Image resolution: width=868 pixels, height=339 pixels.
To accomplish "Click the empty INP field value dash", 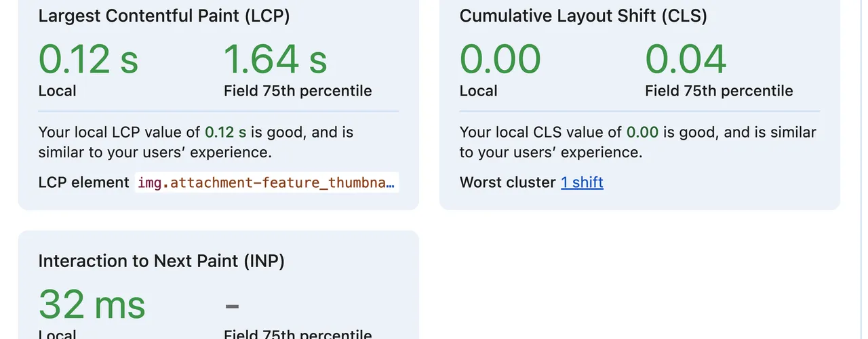I will [232, 306].
